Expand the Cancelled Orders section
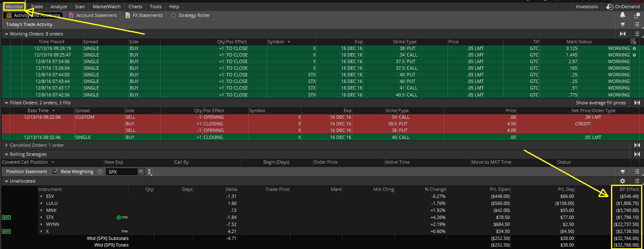This screenshot has height=249, width=644. (7, 145)
